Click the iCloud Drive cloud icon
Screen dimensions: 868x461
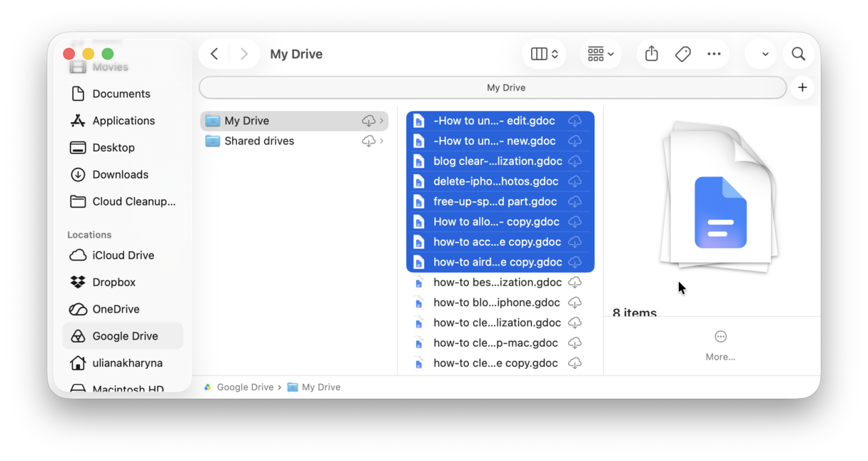tap(78, 255)
